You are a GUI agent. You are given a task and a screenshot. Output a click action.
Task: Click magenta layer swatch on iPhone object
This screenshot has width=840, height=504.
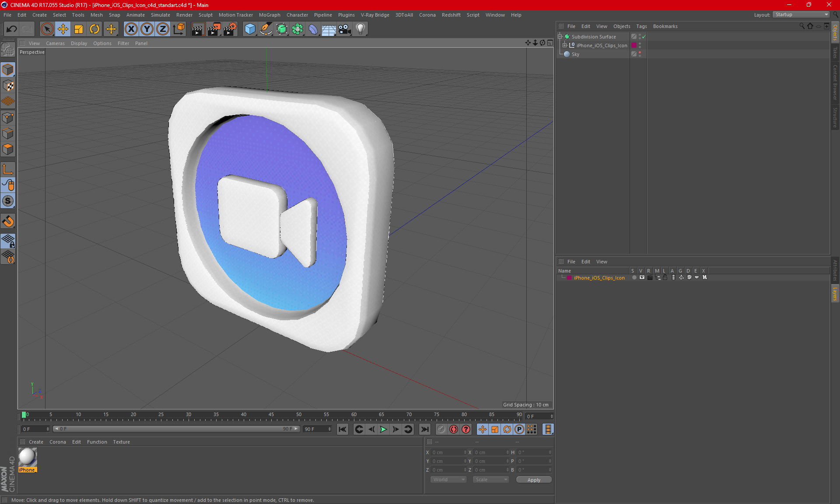633,45
